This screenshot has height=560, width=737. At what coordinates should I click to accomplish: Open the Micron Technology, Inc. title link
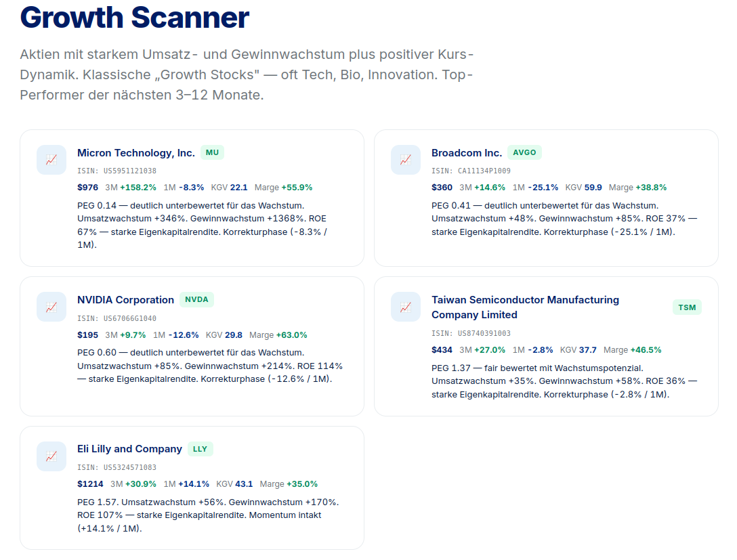(136, 152)
